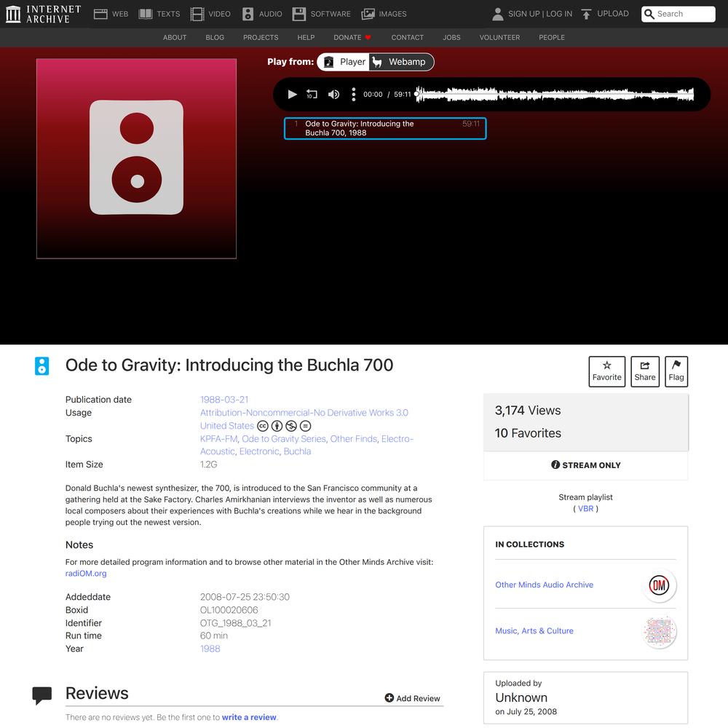Open the three-dot player options menu
Viewport: 728px width, 728px height.
(x=354, y=94)
